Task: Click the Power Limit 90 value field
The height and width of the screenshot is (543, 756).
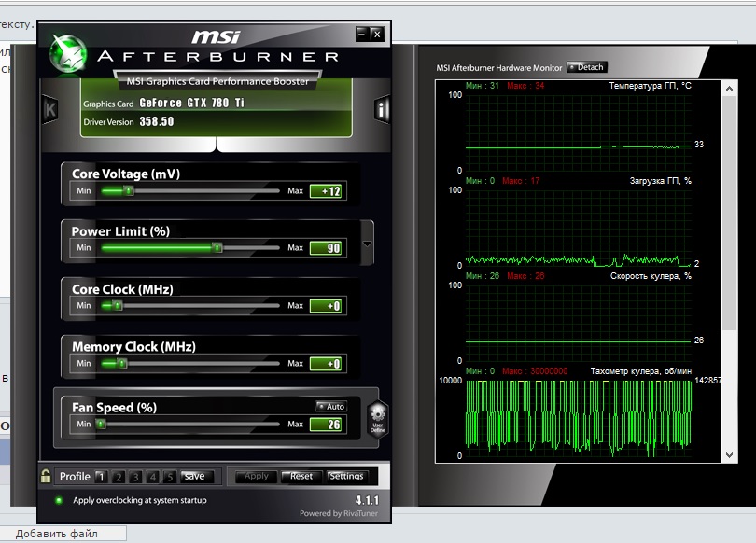Action: 326,248
